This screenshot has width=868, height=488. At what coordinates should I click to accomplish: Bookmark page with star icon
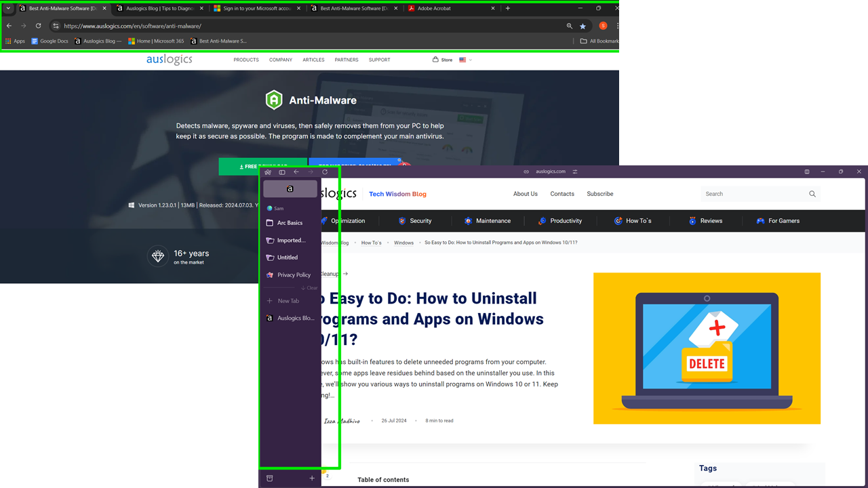coord(583,26)
